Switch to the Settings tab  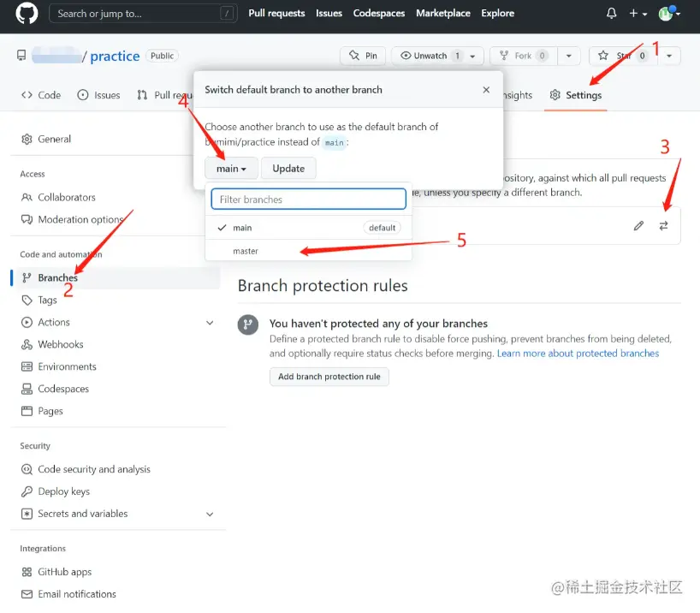(x=576, y=95)
